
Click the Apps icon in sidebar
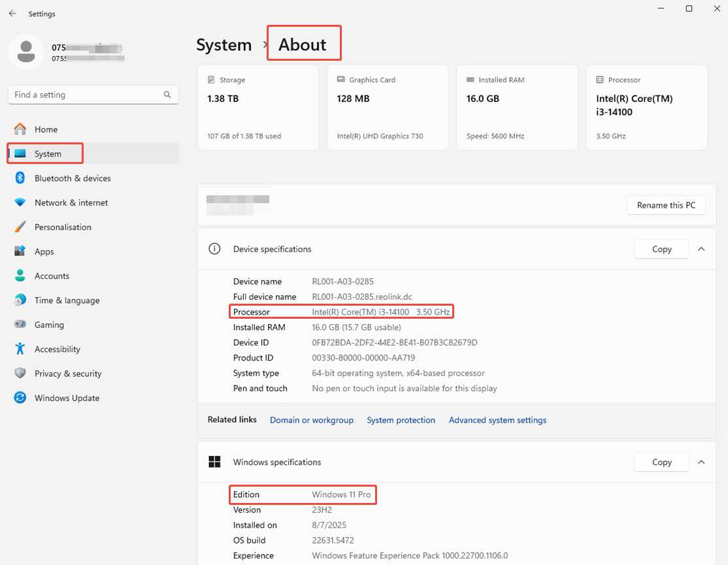tap(20, 251)
